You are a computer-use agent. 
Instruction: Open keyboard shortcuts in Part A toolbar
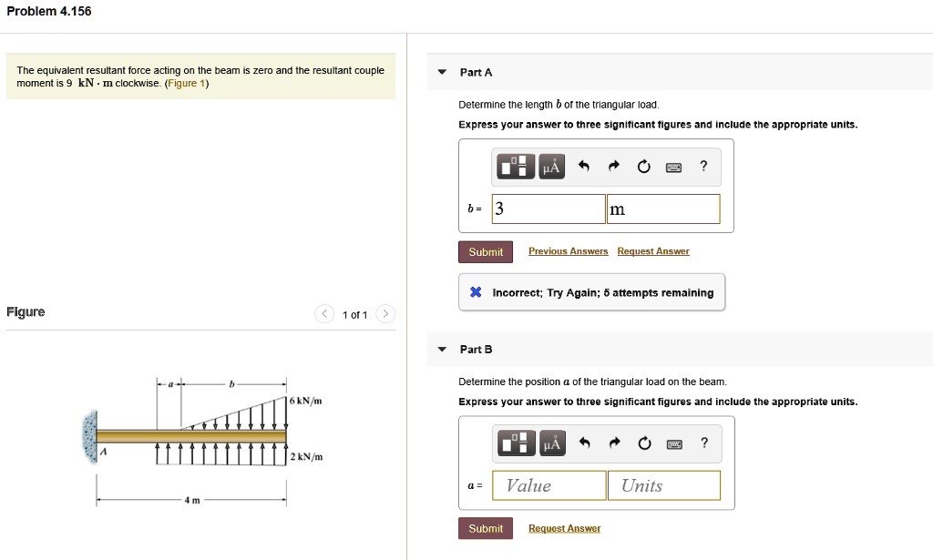click(673, 167)
